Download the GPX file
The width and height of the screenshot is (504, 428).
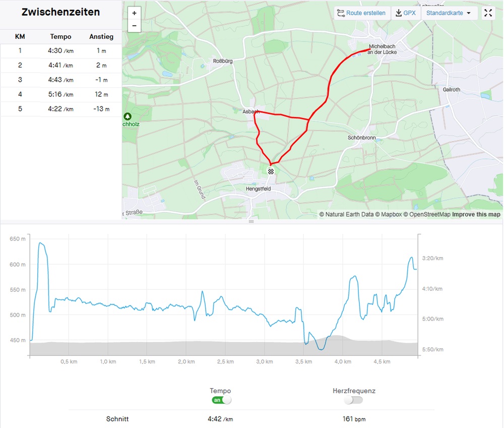[406, 13]
